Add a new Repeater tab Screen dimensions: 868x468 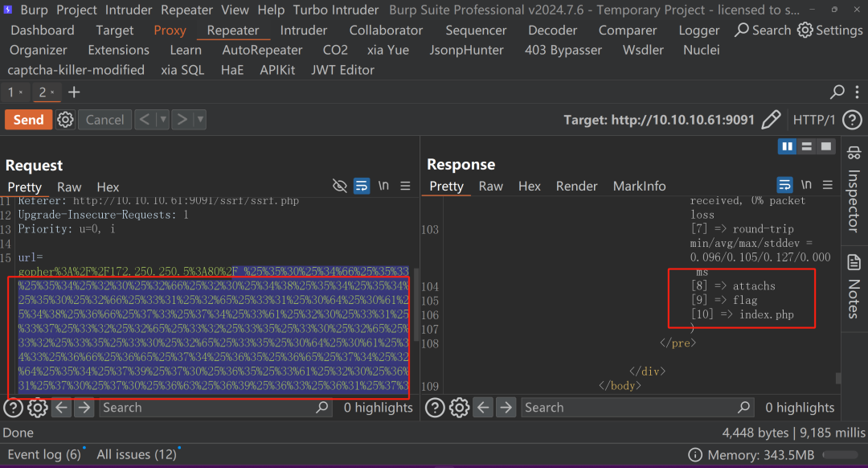(x=74, y=92)
